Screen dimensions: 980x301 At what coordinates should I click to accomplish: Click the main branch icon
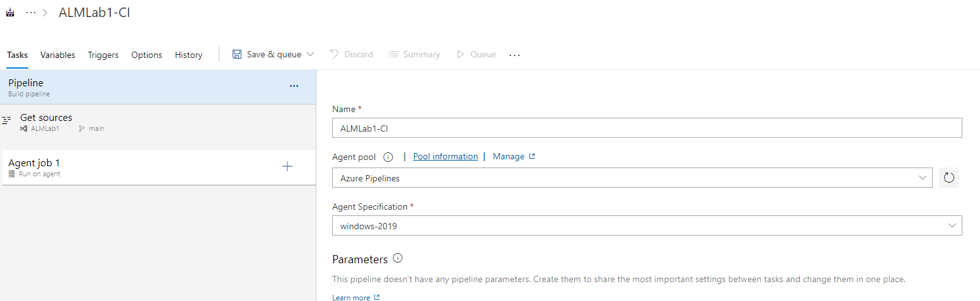[81, 128]
